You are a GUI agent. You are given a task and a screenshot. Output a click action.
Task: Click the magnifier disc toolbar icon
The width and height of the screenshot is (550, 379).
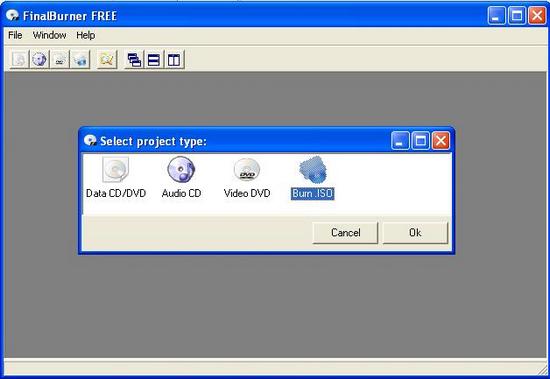(107, 59)
